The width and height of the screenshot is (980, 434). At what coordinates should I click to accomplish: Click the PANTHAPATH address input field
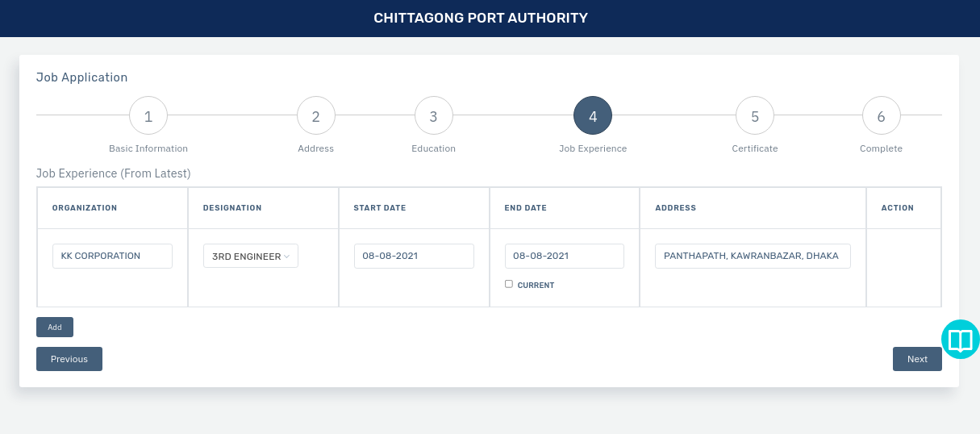coord(753,256)
